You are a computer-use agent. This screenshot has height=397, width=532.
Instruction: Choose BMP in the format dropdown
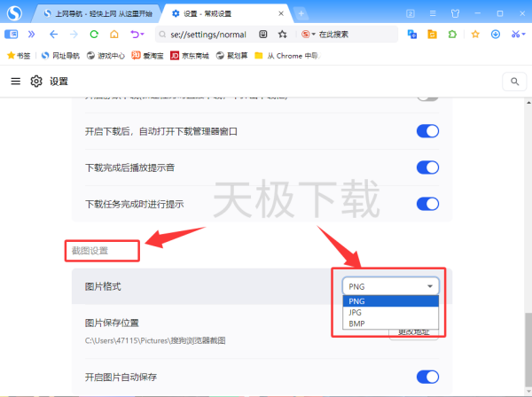(356, 324)
